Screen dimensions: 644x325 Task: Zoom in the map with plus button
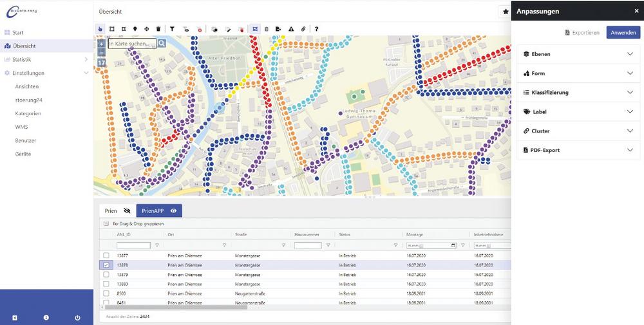101,44
